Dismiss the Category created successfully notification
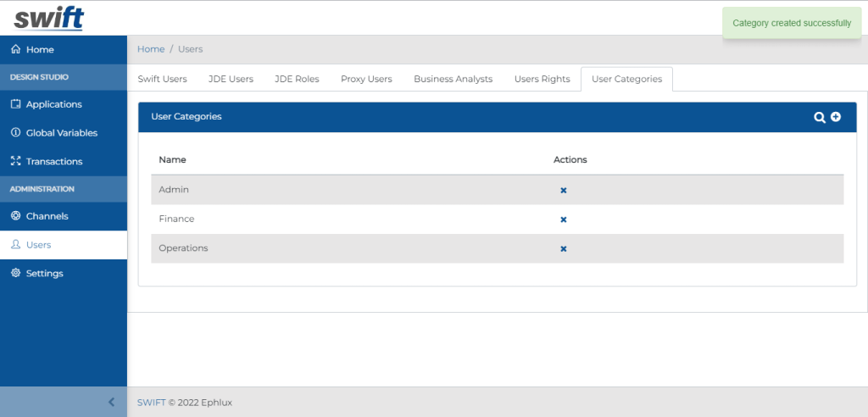868x417 pixels. click(x=791, y=24)
